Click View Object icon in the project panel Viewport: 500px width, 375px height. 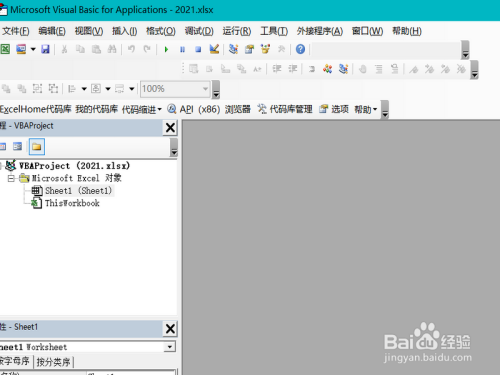point(17,146)
